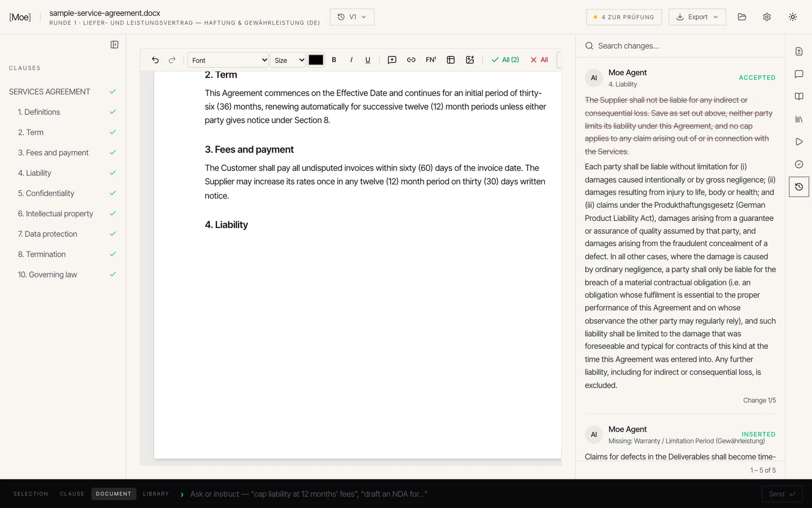Toggle light/dark theme
Image resolution: width=812 pixels, height=508 pixels.
click(x=793, y=17)
